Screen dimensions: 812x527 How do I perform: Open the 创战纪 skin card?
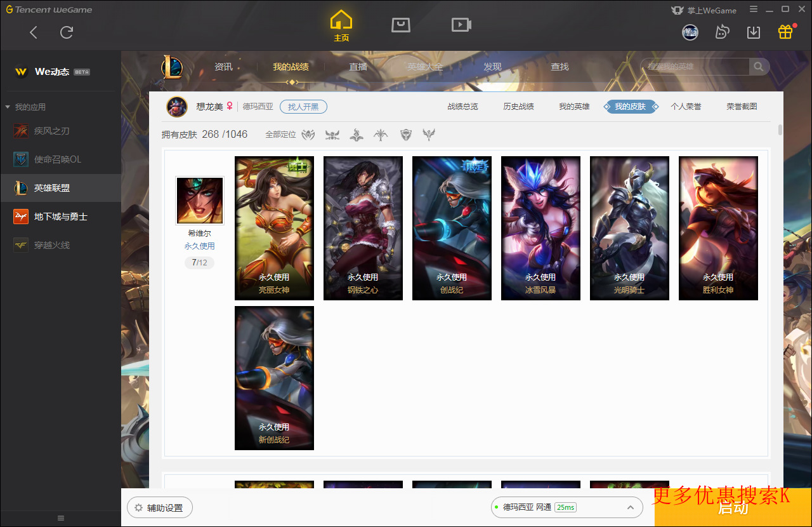point(452,228)
